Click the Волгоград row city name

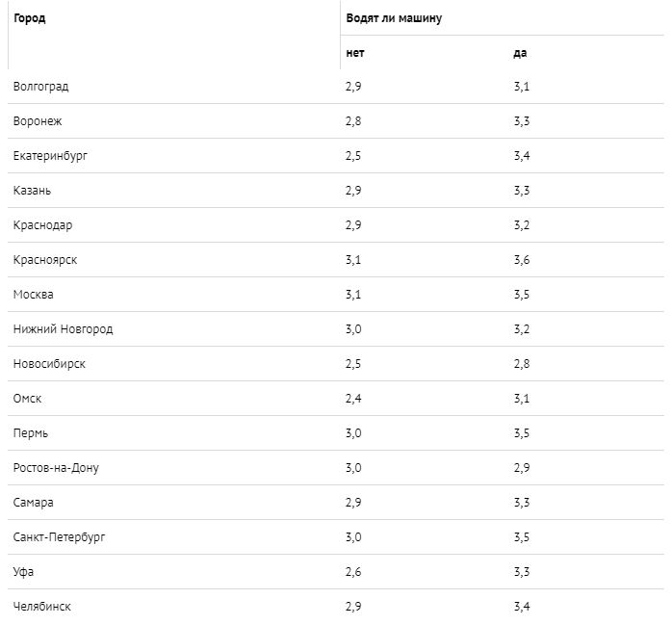click(40, 87)
